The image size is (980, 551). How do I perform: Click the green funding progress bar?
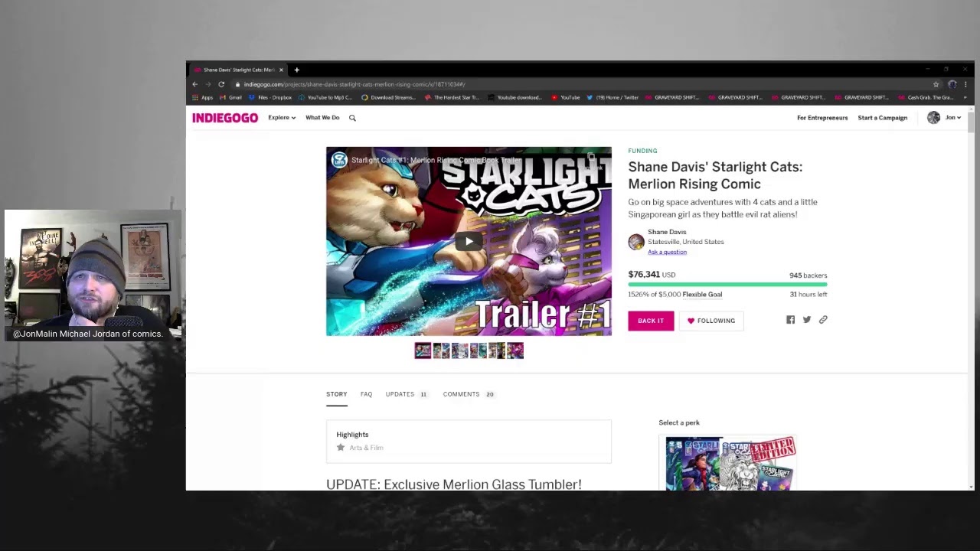pyautogui.click(x=727, y=284)
